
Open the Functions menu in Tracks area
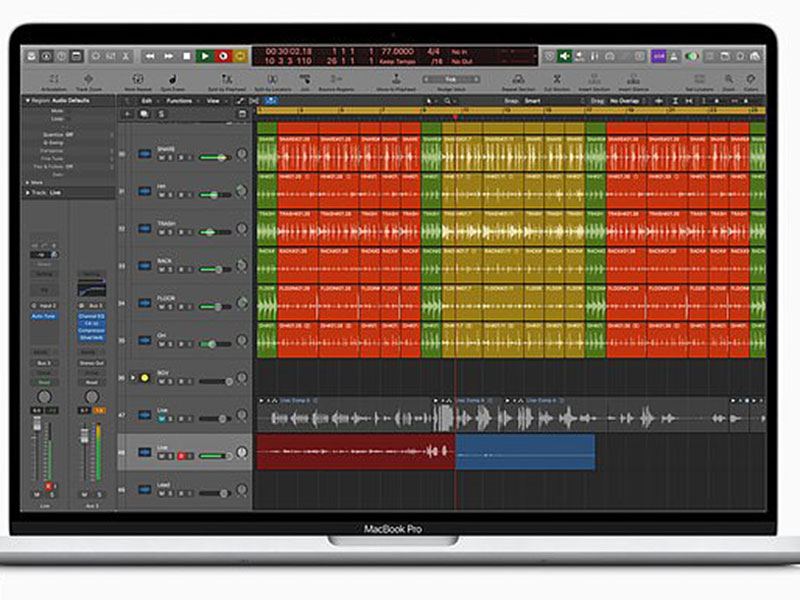181,101
